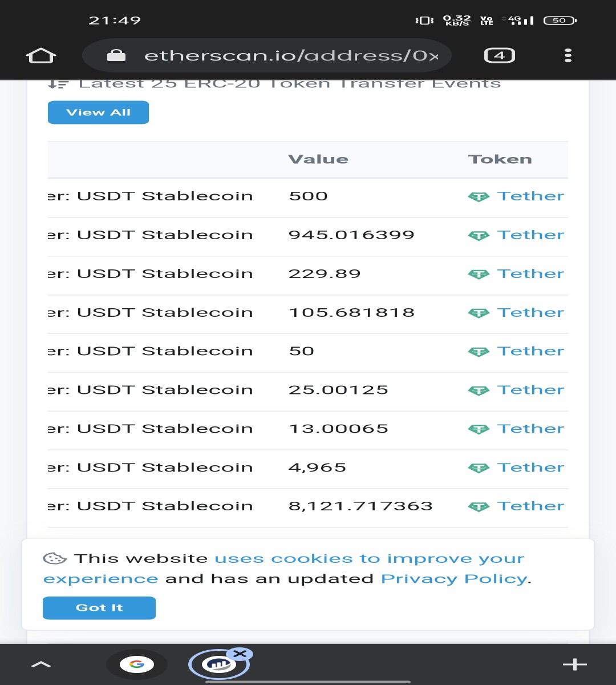The image size is (616, 685).
Task: Click the Got It cookie button
Action: click(x=99, y=608)
